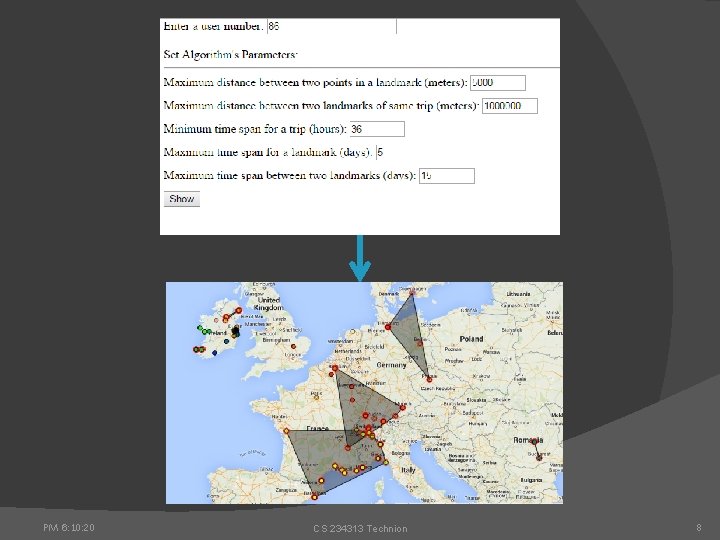720x540 pixels.
Task: Focus the max distance between two points field
Action: 498,83
